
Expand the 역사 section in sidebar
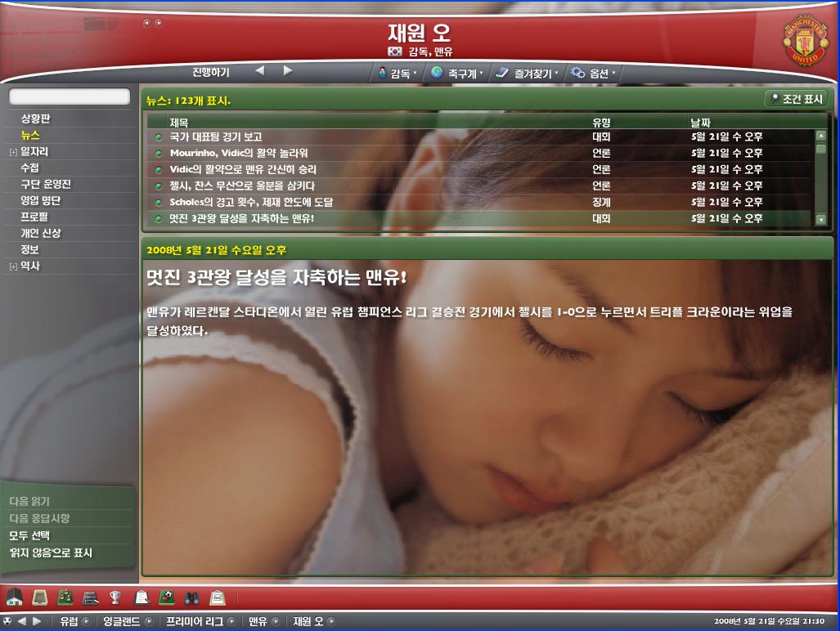point(13,266)
